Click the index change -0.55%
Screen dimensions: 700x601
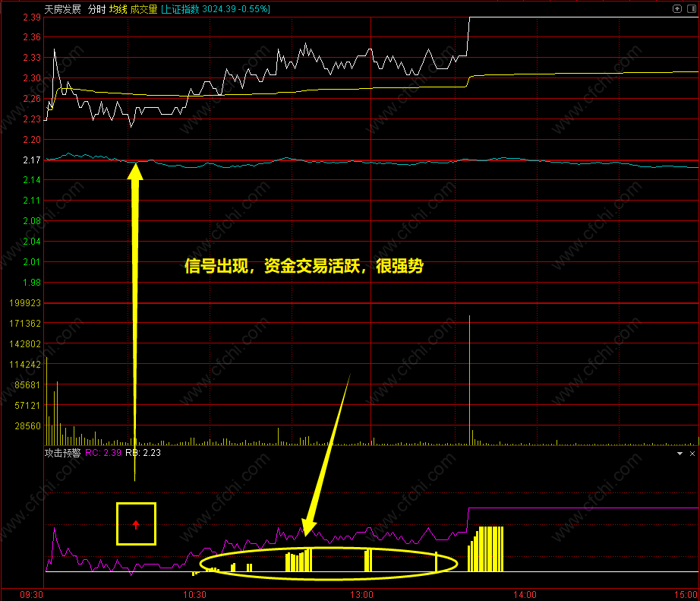253,9
